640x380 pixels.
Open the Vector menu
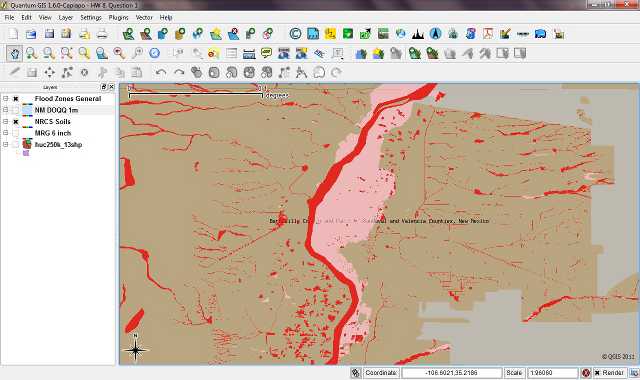pyautogui.click(x=144, y=18)
